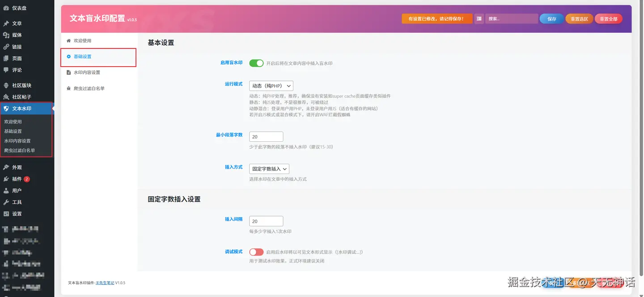Click the 媒体 media icon
Screen dimensions: 644x297
click(x=6, y=35)
